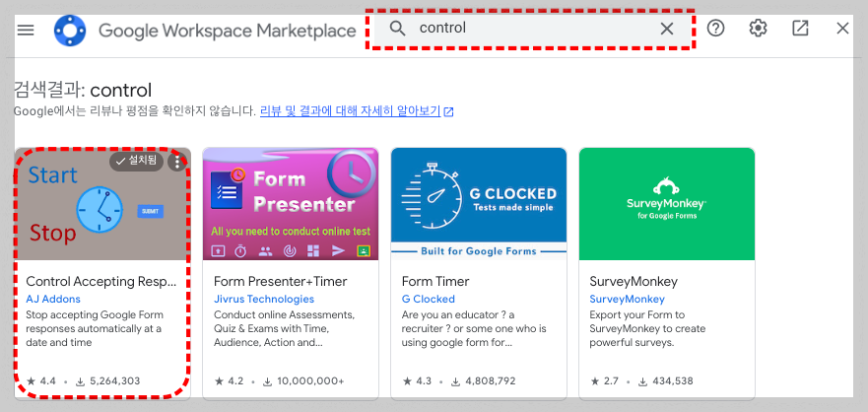Click the 4.4 star rating
Image resolution: width=868 pixels, height=412 pixels.
(41, 381)
